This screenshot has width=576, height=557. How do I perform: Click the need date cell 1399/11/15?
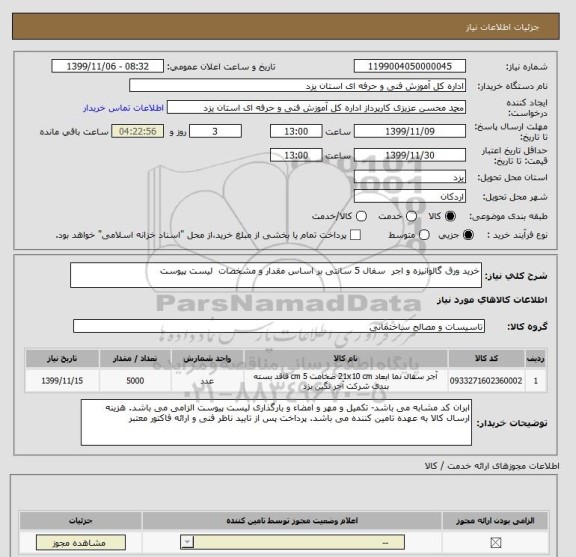click(62, 381)
